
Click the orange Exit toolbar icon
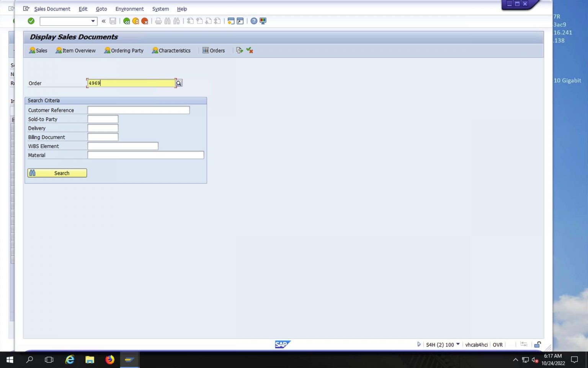pyautogui.click(x=136, y=21)
